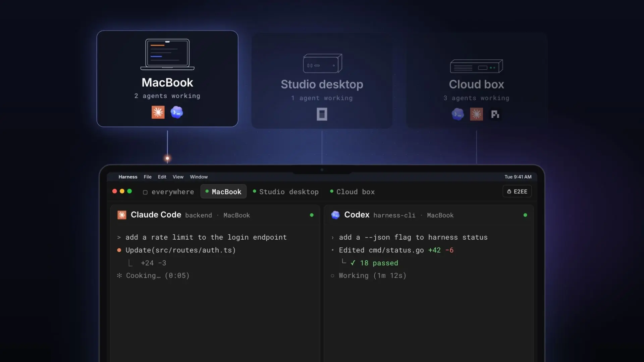644x362 pixels.
Task: Click the green status dot in Claude Code panel
Action: pyautogui.click(x=312, y=215)
